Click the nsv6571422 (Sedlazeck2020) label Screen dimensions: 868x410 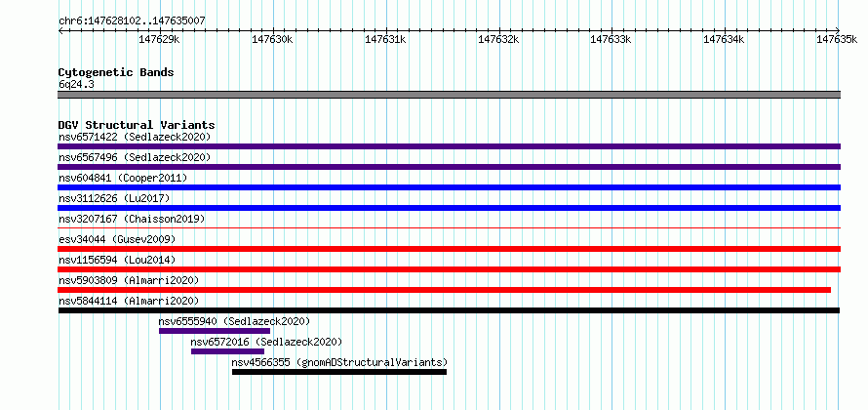coord(135,137)
